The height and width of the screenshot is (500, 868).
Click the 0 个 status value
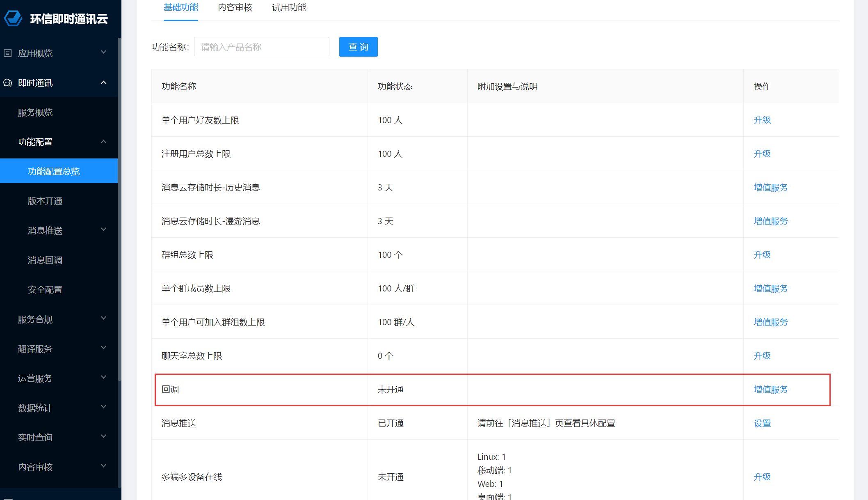tap(386, 356)
